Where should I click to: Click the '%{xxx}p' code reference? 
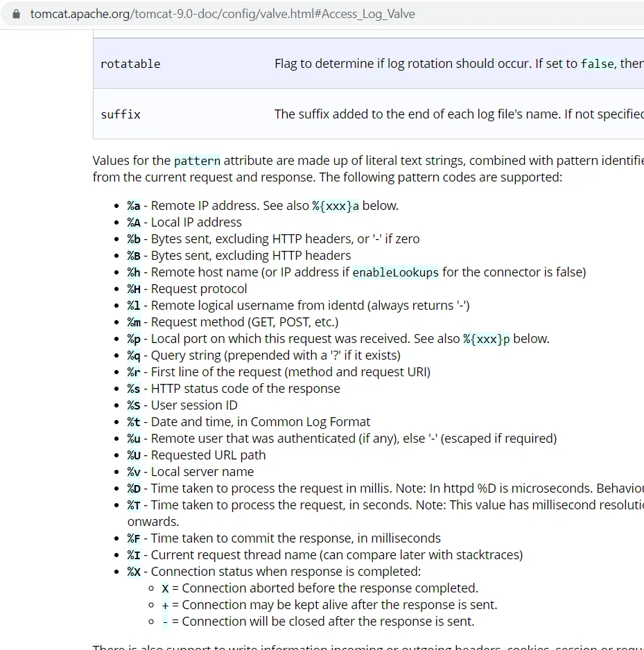pyautogui.click(x=486, y=339)
